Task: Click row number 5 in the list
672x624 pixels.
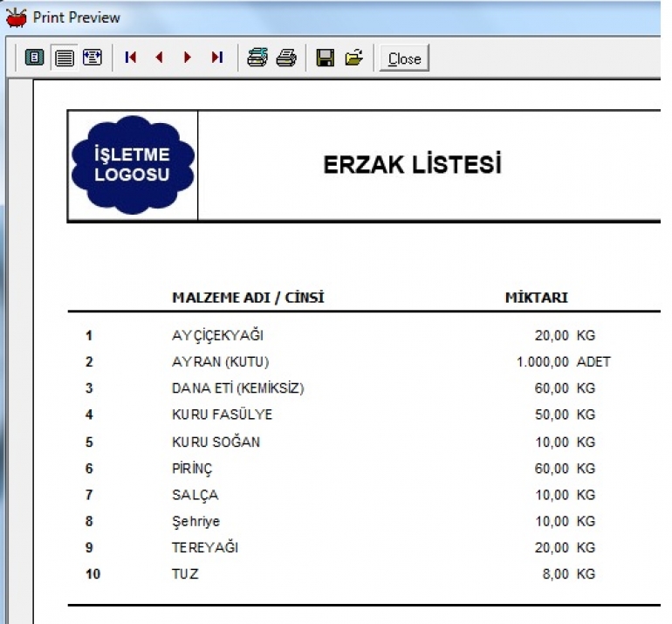Action: pyautogui.click(x=89, y=442)
